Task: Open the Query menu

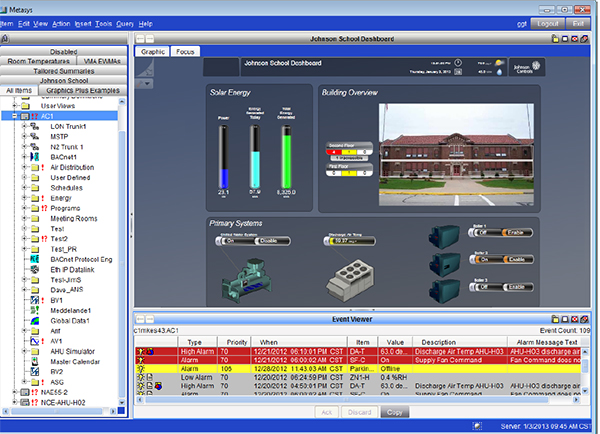Action: tap(125, 22)
